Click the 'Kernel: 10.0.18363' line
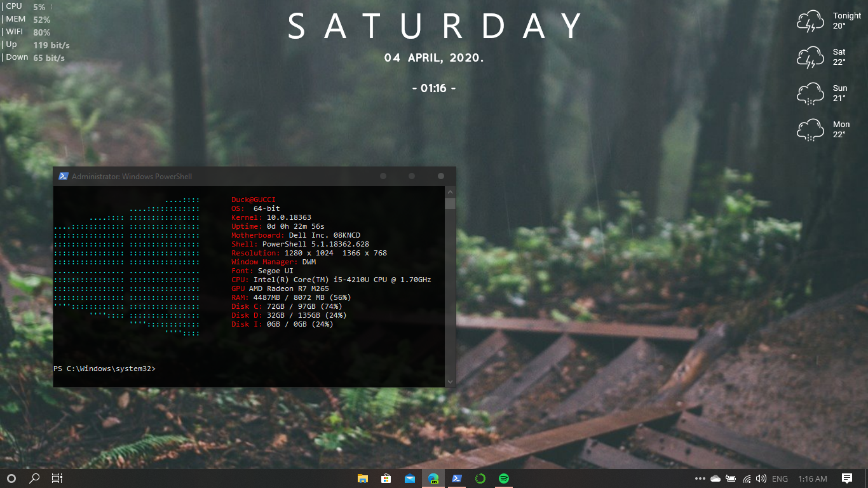 coord(271,217)
